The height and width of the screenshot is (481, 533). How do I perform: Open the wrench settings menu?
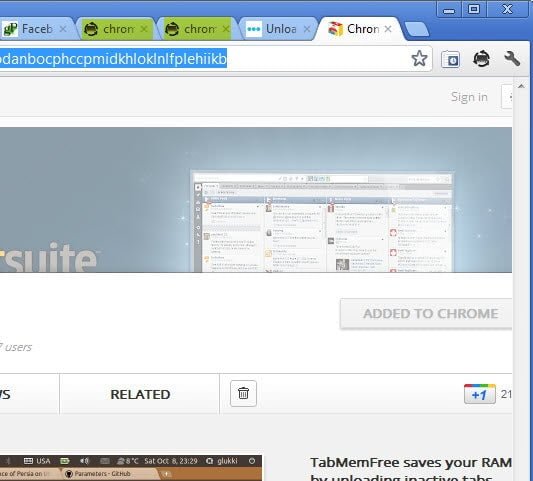(512, 59)
